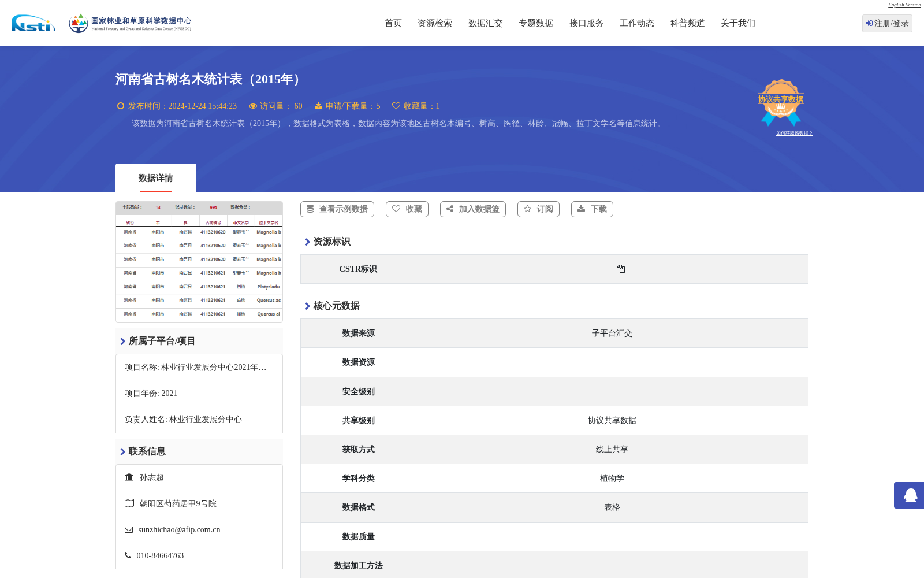Open the 如何获取该数据 link

(x=794, y=133)
